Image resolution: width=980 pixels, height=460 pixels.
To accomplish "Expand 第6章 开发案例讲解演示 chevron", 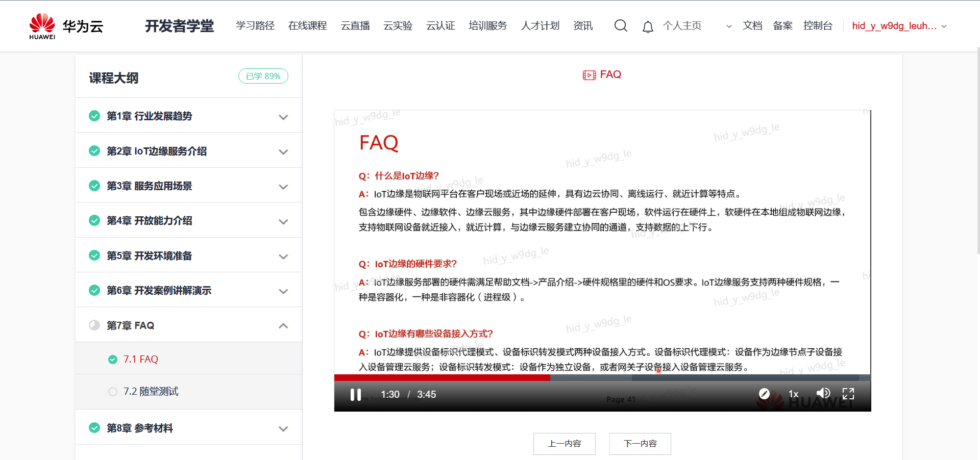I will pyautogui.click(x=283, y=291).
